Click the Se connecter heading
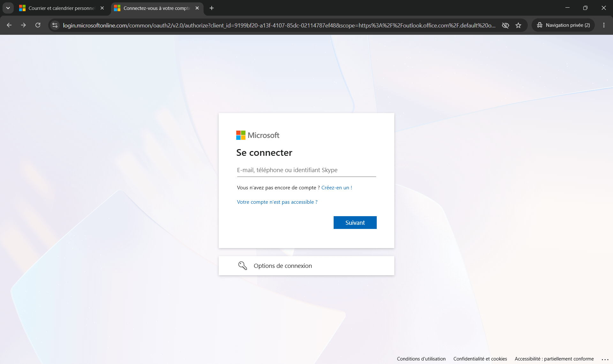This screenshot has height=364, width=613. tap(264, 153)
